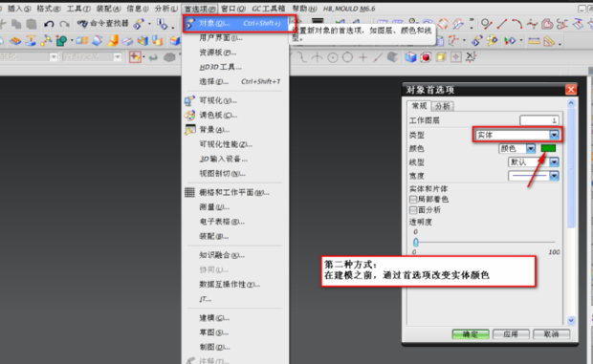
Task: Click the blue shaded cube view icon
Action: pyautogui.click(x=410, y=57)
